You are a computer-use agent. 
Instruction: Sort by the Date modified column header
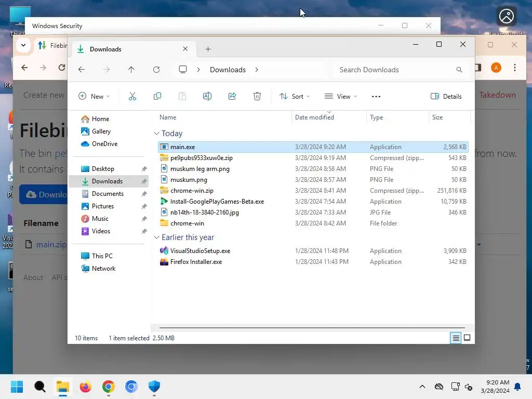coord(314,117)
